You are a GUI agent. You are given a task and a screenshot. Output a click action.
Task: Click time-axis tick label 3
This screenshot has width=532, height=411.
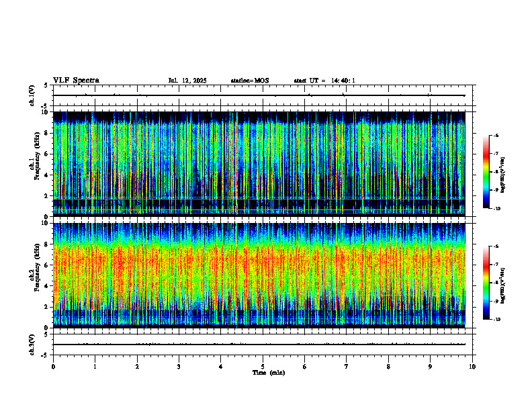pos(179,367)
